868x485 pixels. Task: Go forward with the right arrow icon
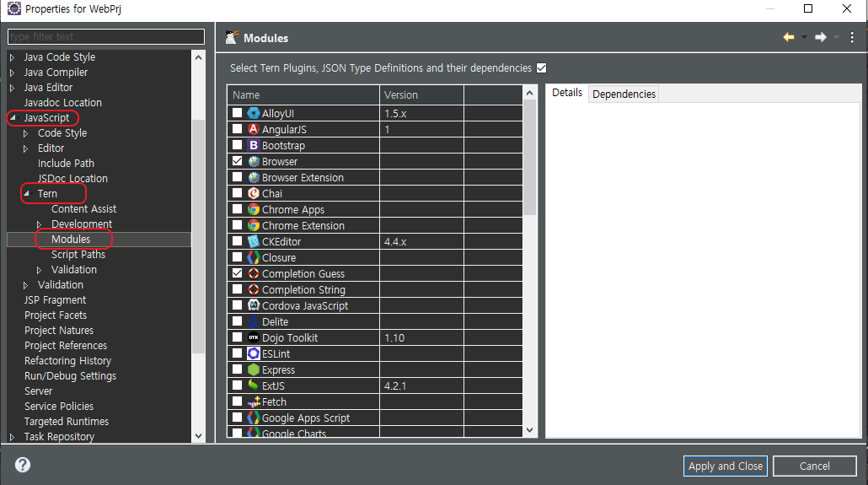tap(821, 37)
